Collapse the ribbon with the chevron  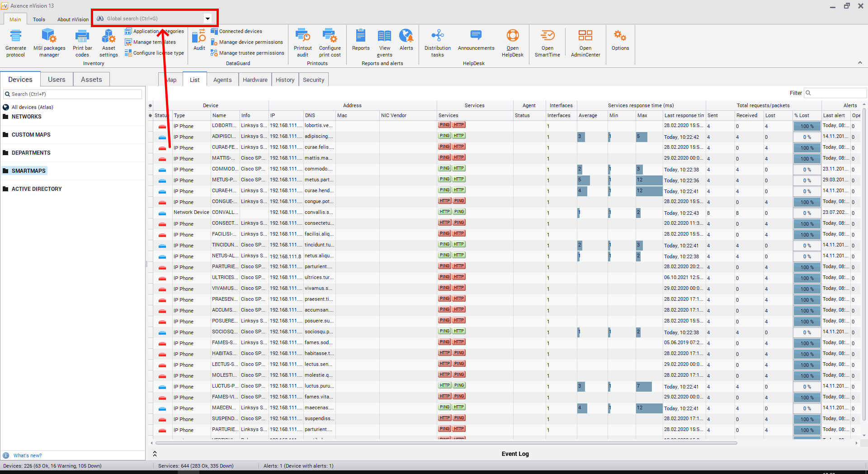pyautogui.click(x=860, y=63)
